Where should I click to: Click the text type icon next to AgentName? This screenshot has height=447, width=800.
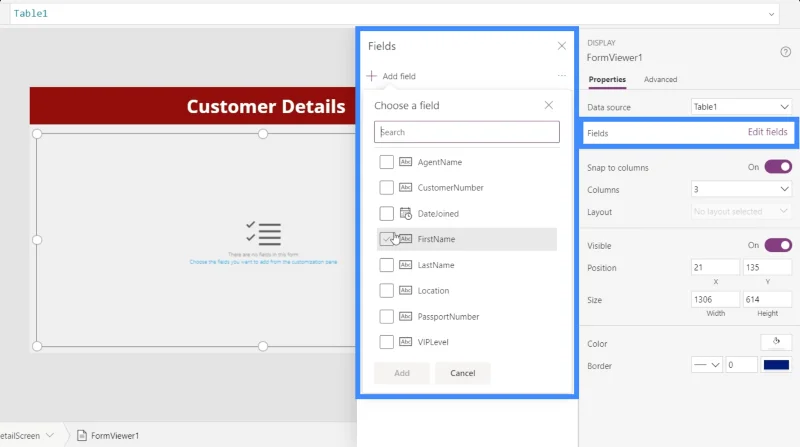(406, 162)
